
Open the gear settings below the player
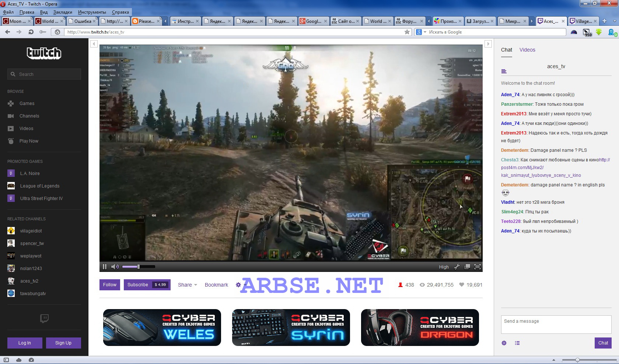238,285
